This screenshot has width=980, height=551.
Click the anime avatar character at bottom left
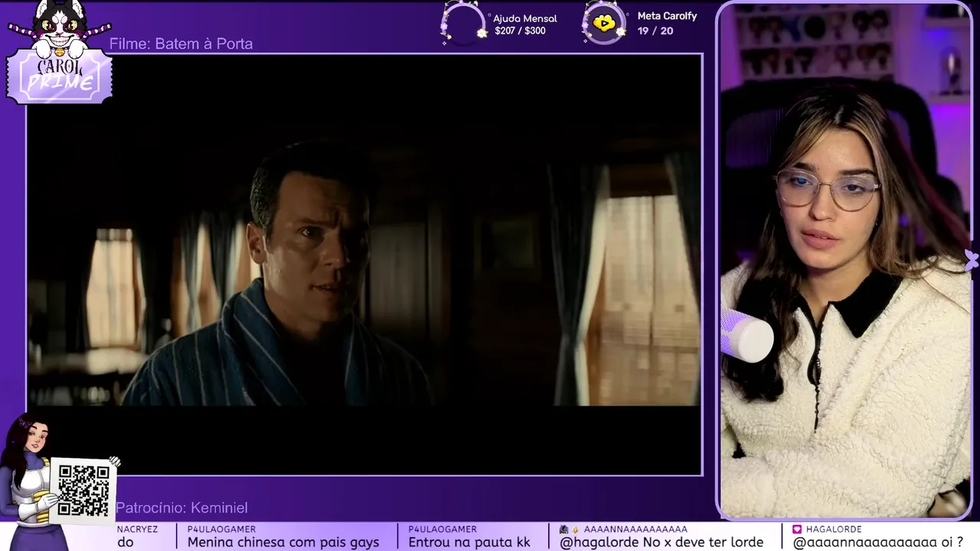31,482
